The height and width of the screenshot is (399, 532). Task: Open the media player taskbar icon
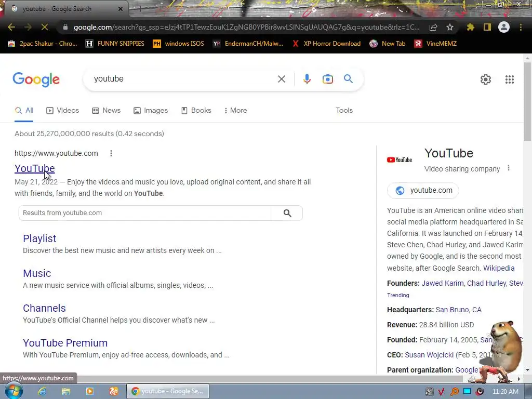[x=90, y=391]
